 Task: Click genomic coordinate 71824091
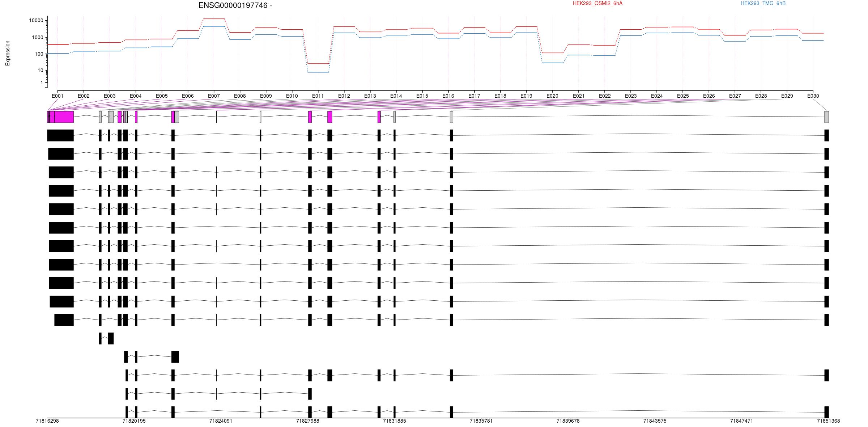coord(221,421)
